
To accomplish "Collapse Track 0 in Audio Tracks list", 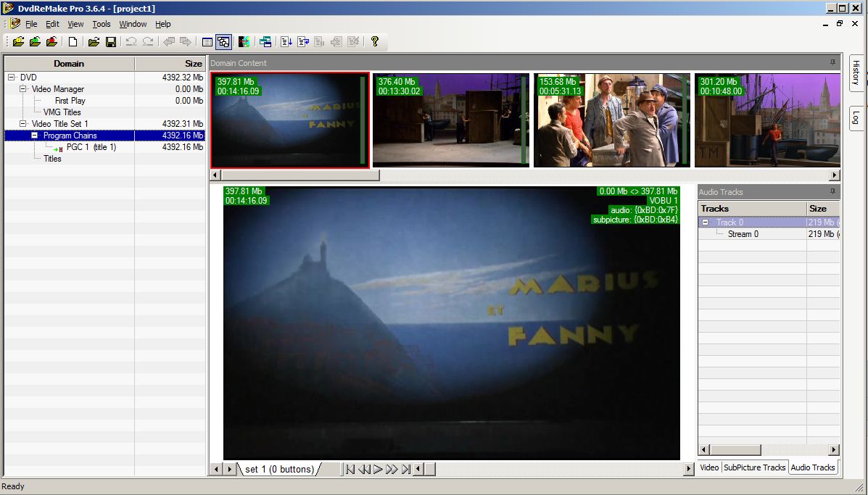I will click(x=706, y=222).
